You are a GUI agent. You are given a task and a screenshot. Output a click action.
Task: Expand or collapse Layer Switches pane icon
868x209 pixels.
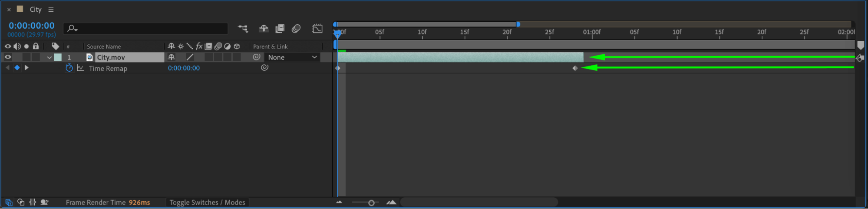click(9, 202)
